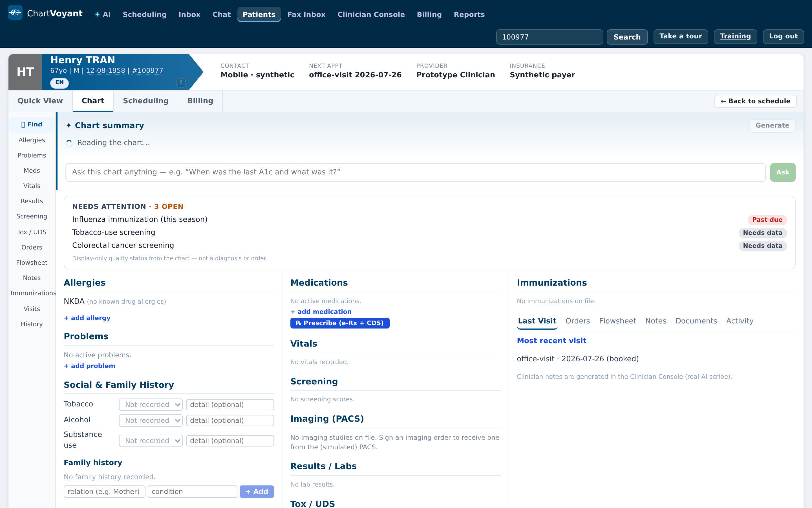Focus the Tobacco detail field
The height and width of the screenshot is (508, 812).
230,404
